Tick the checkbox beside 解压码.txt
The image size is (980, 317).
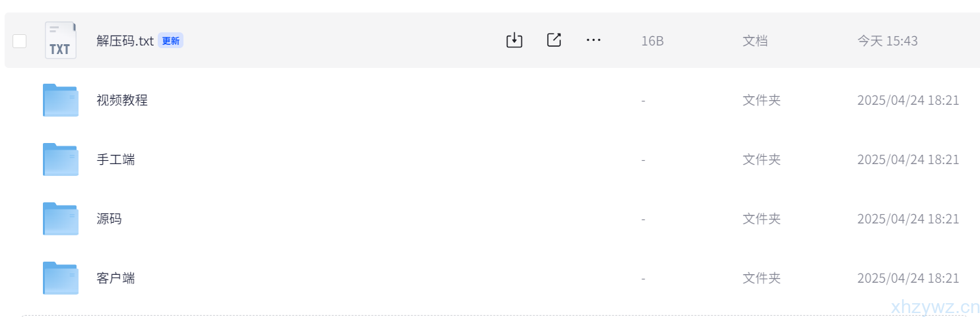pos(20,41)
